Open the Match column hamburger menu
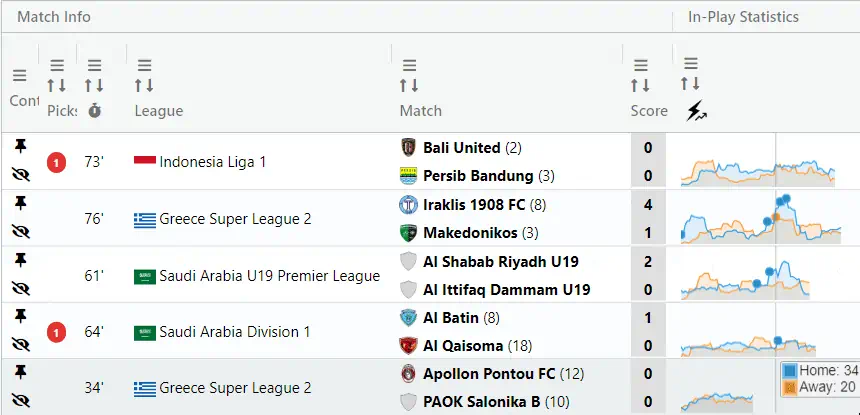The width and height of the screenshot is (860, 415). (x=409, y=65)
